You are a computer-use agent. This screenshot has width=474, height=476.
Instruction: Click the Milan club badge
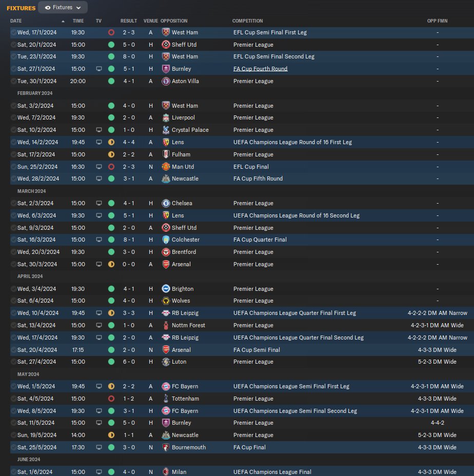point(166,472)
